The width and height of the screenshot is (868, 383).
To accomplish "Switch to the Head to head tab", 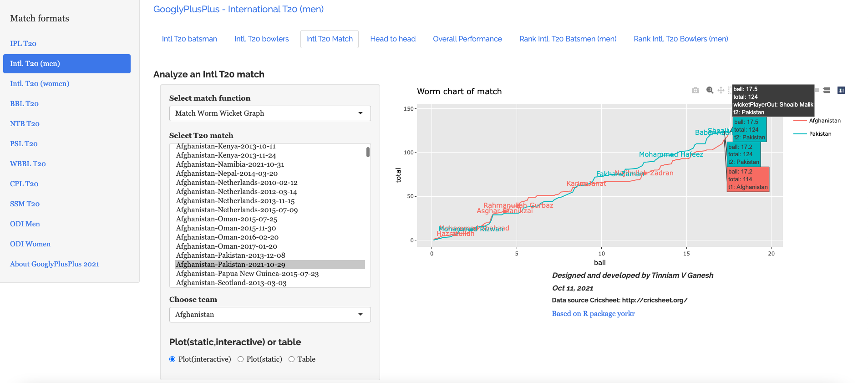I will 392,39.
